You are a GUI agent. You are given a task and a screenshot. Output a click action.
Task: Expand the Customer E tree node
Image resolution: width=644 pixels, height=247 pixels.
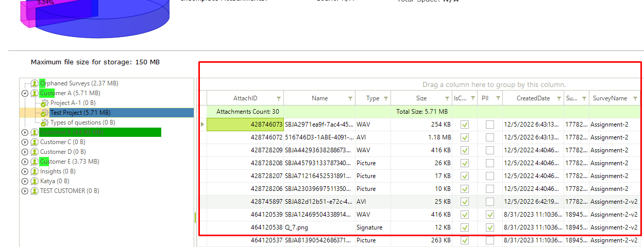pos(25,162)
